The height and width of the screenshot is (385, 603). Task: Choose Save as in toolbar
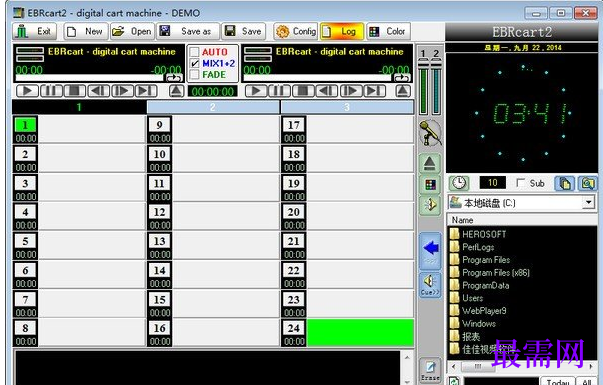coord(188,31)
